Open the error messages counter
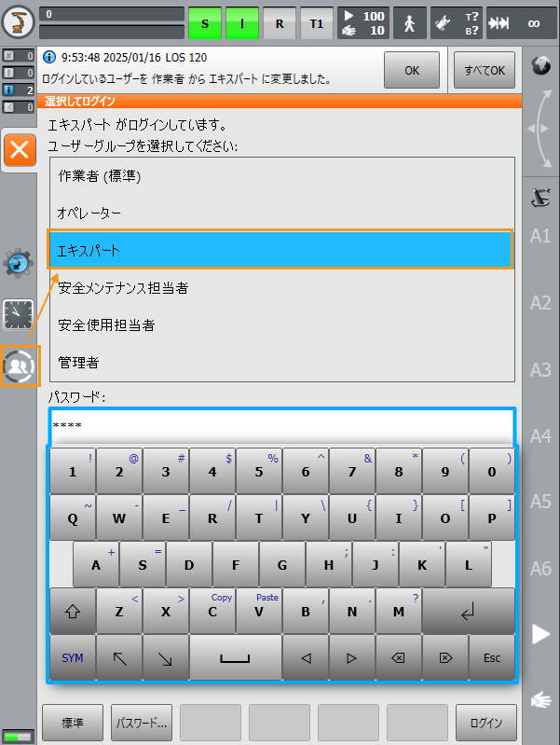 19,56
